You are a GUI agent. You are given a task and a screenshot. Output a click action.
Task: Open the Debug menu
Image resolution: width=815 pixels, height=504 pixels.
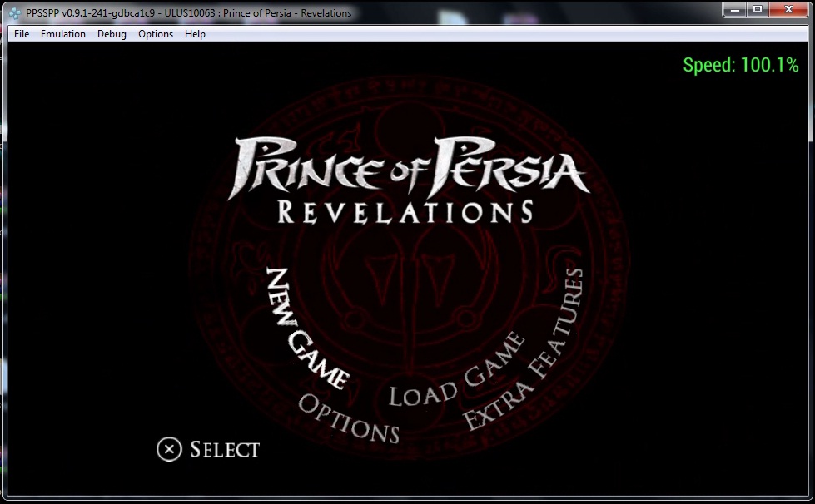(x=112, y=34)
